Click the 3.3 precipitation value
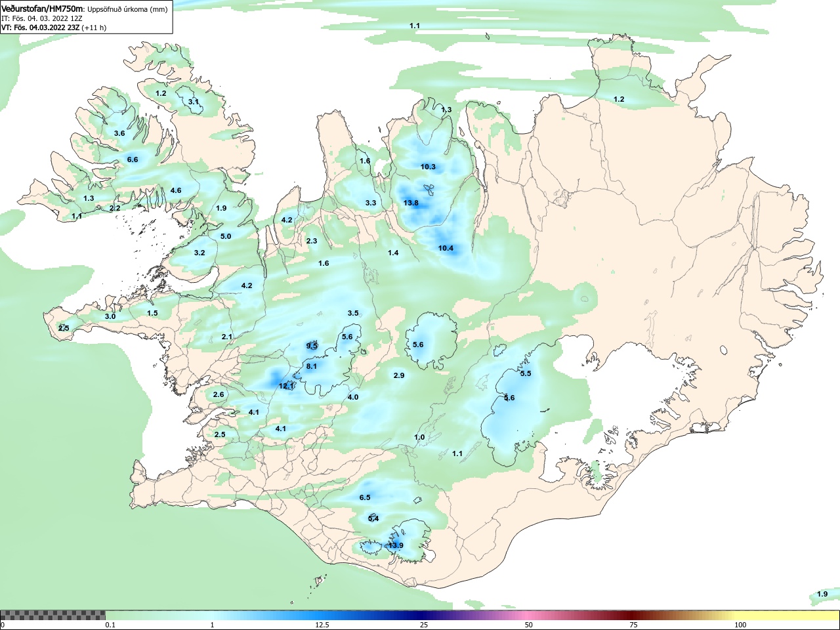This screenshot has width=840, height=630. pos(371,203)
